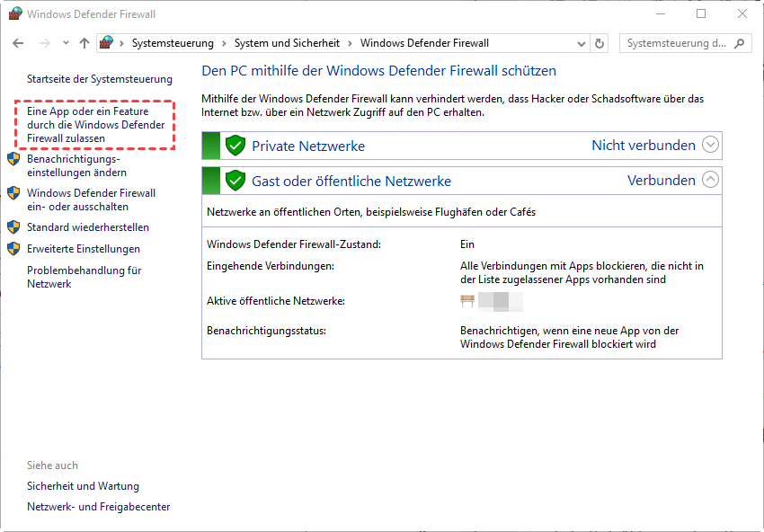This screenshot has height=532, width=764.
Task: Open the address bar history dropdown
Action: [580, 43]
